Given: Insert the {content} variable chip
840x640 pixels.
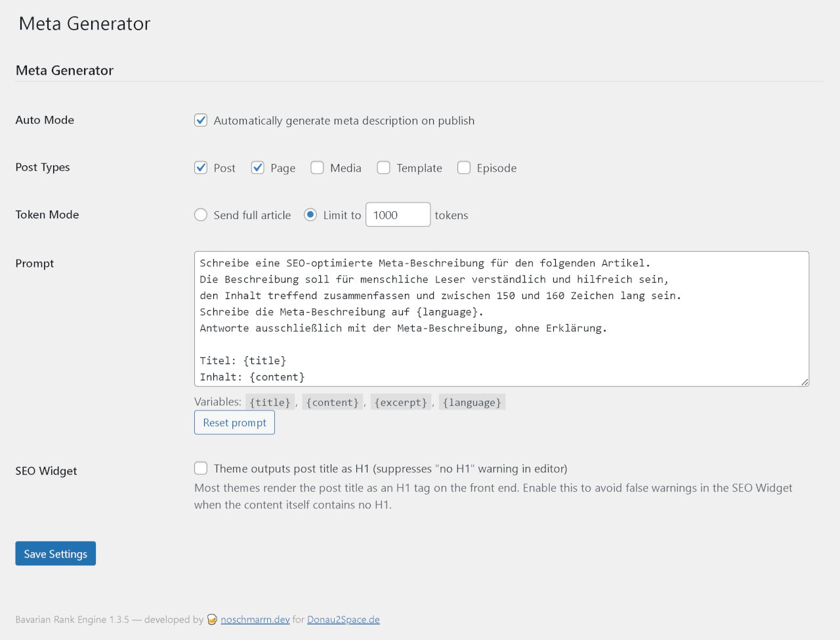Looking at the screenshot, I should pyautogui.click(x=332, y=402).
